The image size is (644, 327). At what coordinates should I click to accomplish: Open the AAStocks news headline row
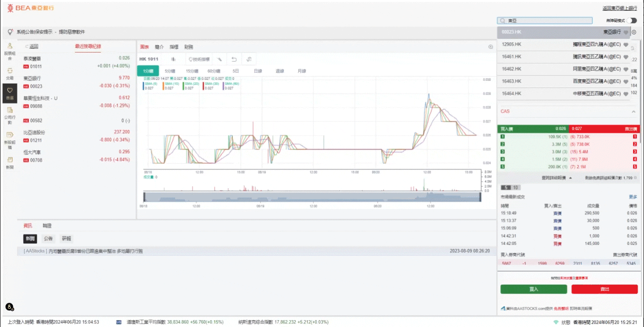click(257, 251)
